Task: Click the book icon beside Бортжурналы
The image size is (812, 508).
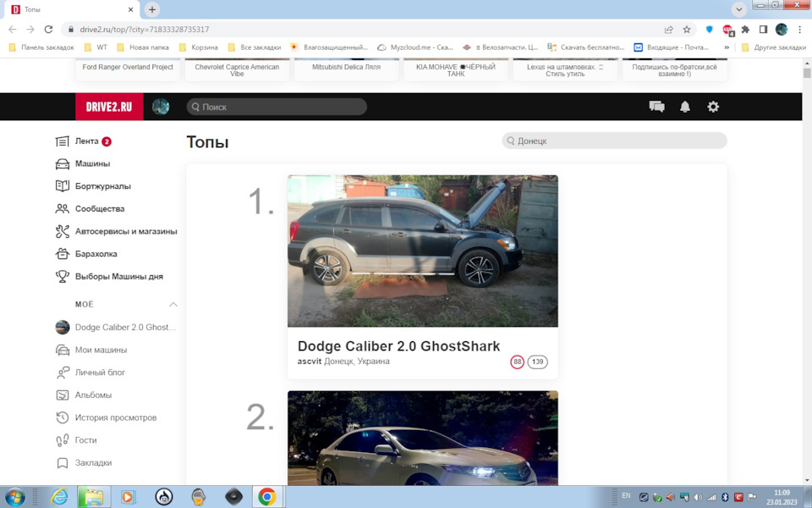Action: pos(62,186)
